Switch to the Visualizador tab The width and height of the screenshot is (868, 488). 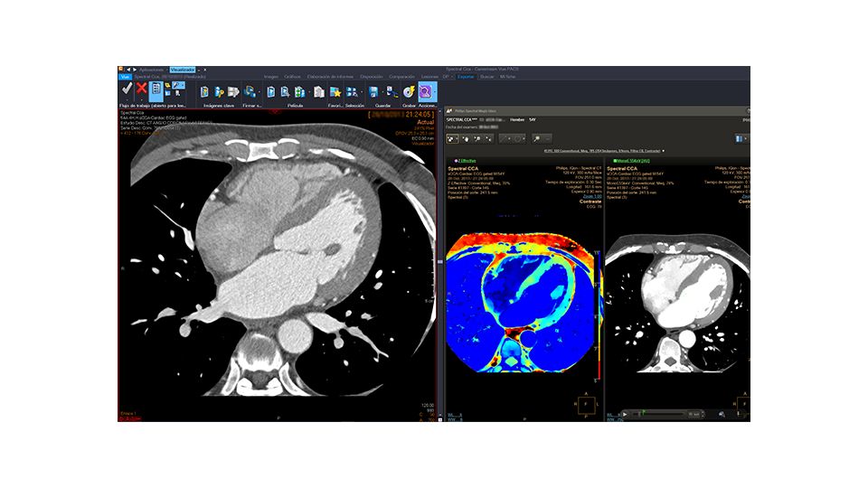183,70
